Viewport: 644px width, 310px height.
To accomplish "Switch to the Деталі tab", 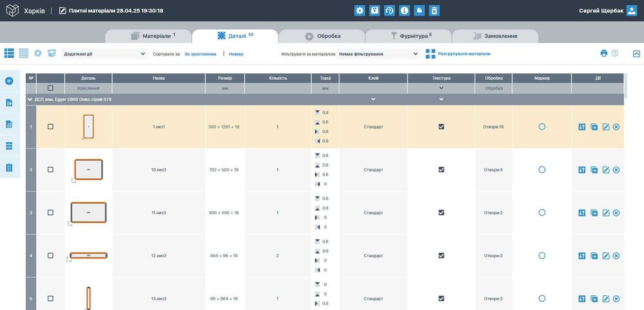I will pyautogui.click(x=235, y=36).
